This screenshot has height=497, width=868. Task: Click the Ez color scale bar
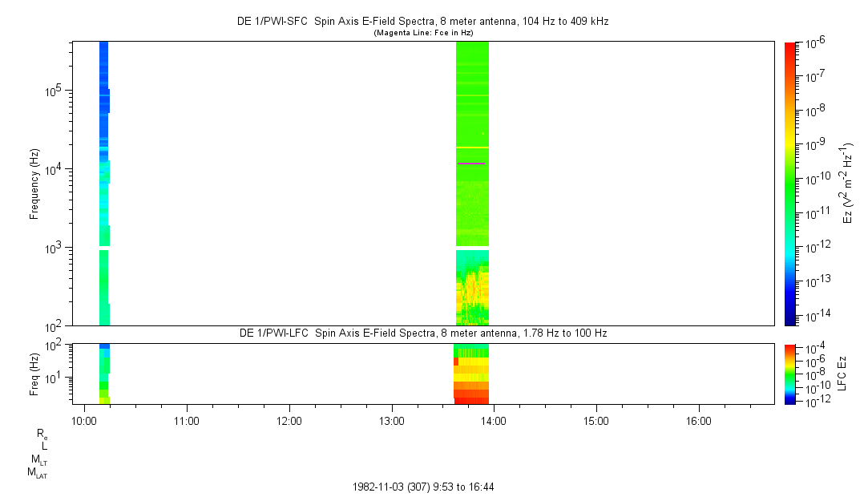[x=790, y=183]
